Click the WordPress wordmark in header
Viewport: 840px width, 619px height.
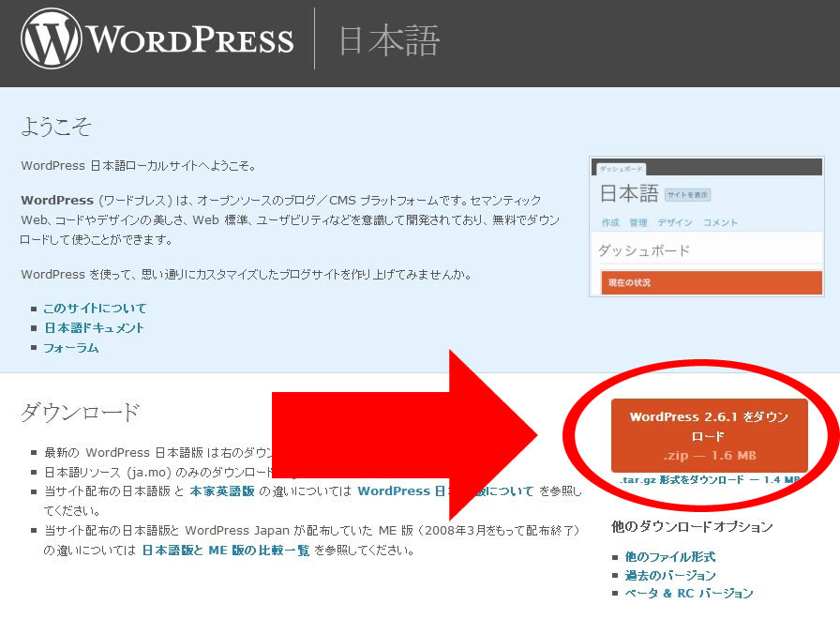click(x=190, y=40)
